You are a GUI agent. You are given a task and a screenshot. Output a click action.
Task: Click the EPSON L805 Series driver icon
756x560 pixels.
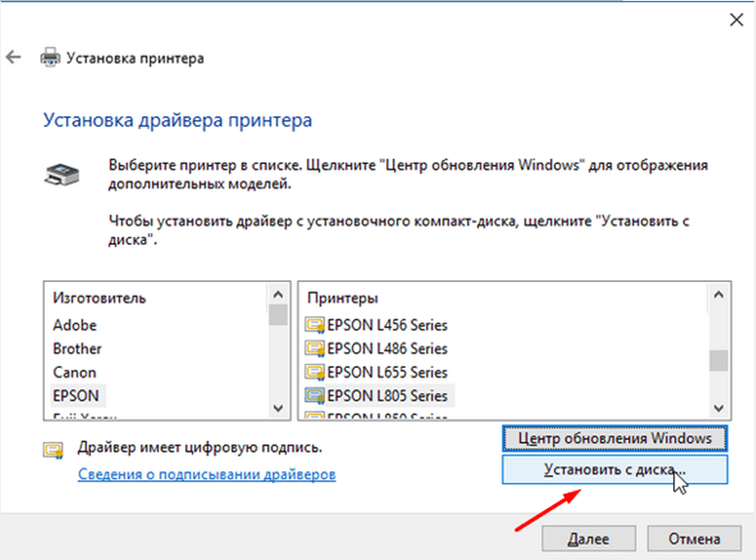point(315,395)
